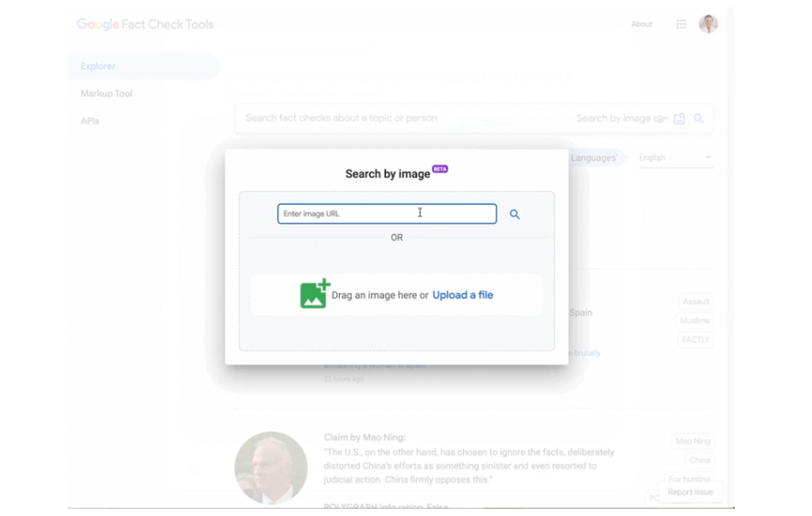Viewport: 812px width, 516px height.
Task: Click the Claim by Mao Ning text
Action: [x=365, y=437]
